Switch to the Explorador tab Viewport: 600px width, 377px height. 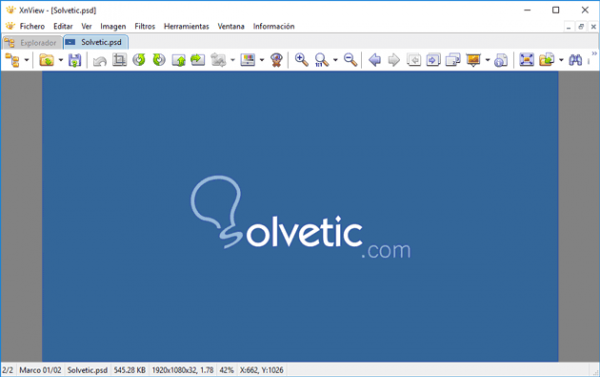[x=32, y=42]
